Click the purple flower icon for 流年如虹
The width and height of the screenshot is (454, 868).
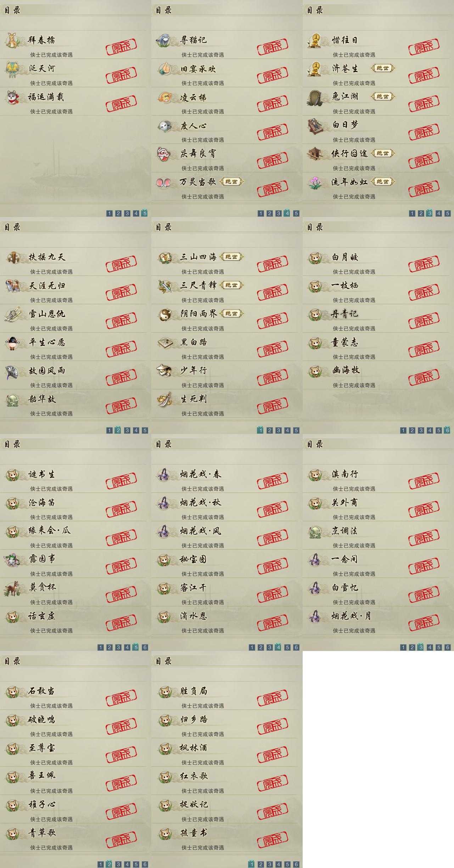[x=315, y=182]
